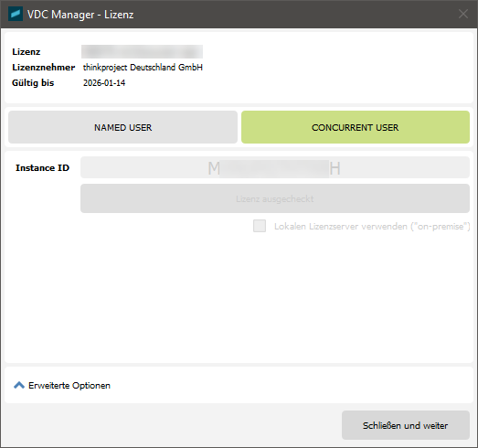Collapse the Erweiterte Optionen chevron arrow
This screenshot has width=478, height=448.
(x=19, y=385)
